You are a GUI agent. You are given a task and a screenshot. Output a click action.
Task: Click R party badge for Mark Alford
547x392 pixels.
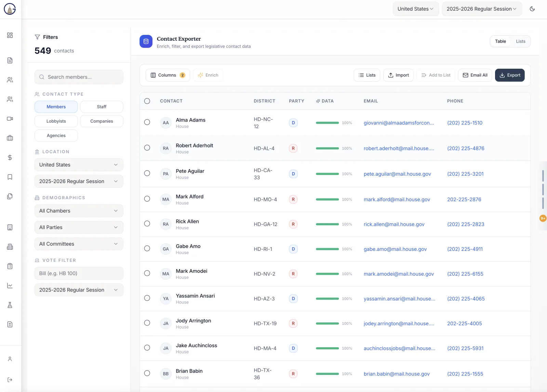[x=293, y=199]
